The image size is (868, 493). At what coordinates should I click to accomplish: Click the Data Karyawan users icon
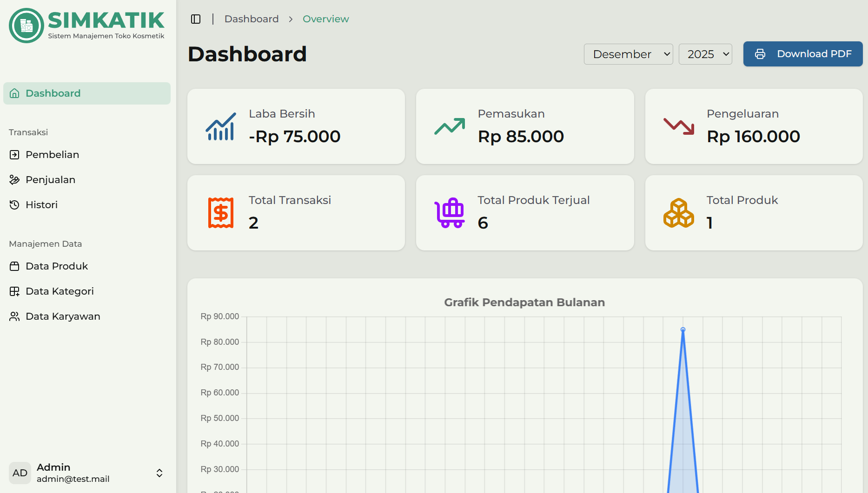tap(14, 316)
